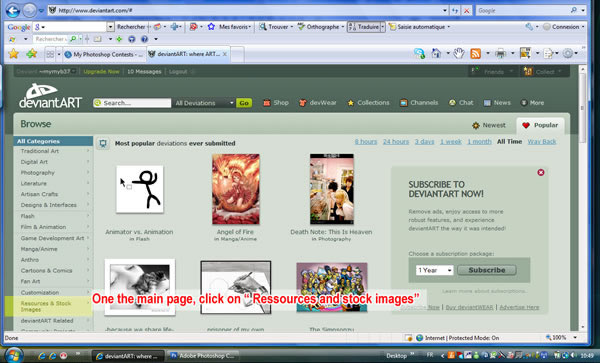
Task: Select All Categories in sidebar
Action: click(x=53, y=141)
